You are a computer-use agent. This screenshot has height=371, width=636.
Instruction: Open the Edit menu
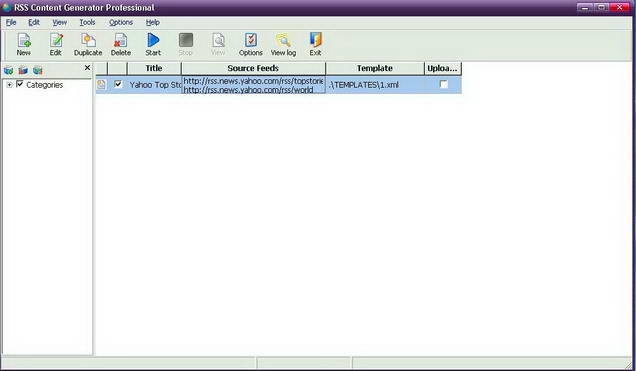tap(34, 22)
